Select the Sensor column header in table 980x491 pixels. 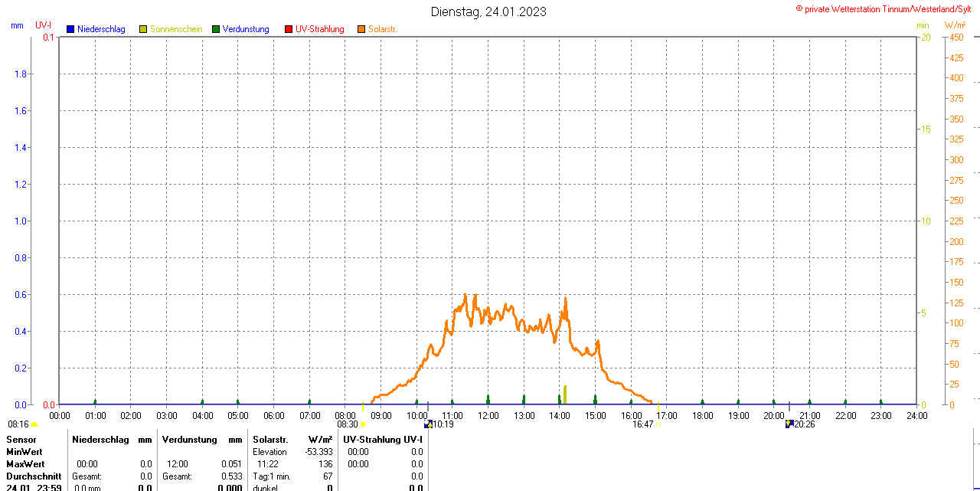pos(21,440)
